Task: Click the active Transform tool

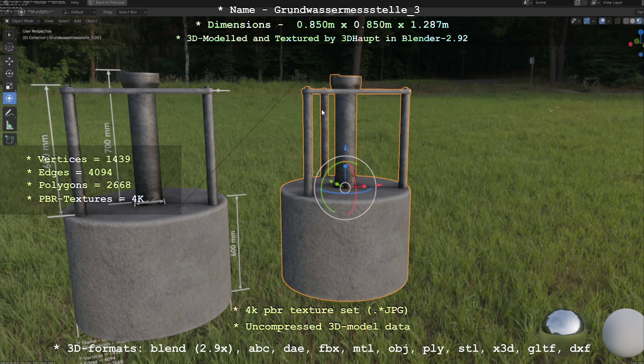Action: click(9, 98)
